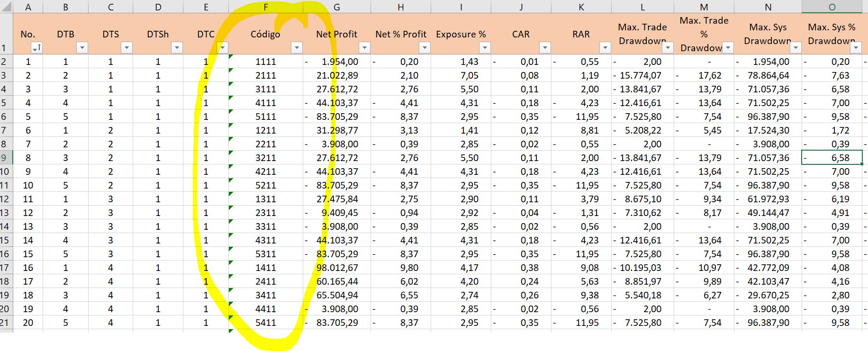The width and height of the screenshot is (868, 351).
Task: Select the Net Profit cell showing 98.012,67
Action: click(x=337, y=268)
